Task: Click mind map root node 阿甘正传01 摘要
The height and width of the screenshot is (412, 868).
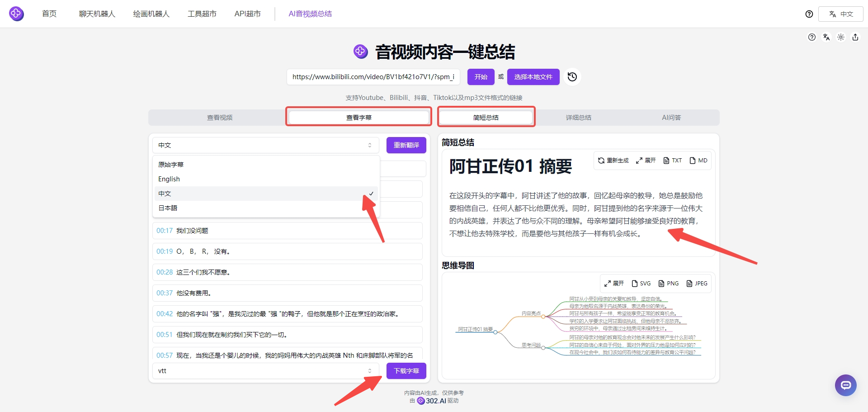Action: 475,329
